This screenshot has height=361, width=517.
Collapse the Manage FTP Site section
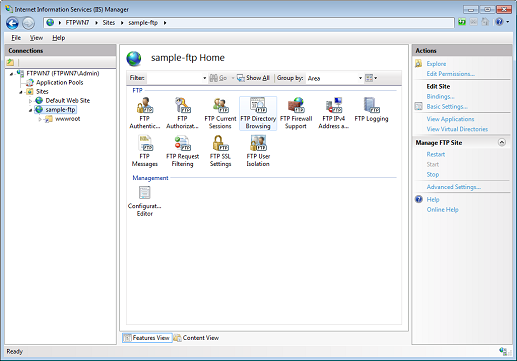coord(502,142)
